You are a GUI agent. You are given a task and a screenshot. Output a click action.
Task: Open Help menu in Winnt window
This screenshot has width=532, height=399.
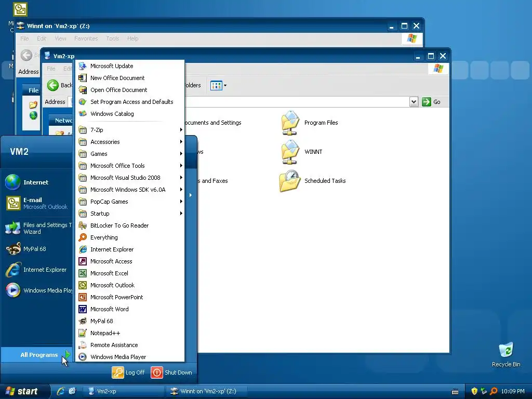pyautogui.click(x=132, y=38)
